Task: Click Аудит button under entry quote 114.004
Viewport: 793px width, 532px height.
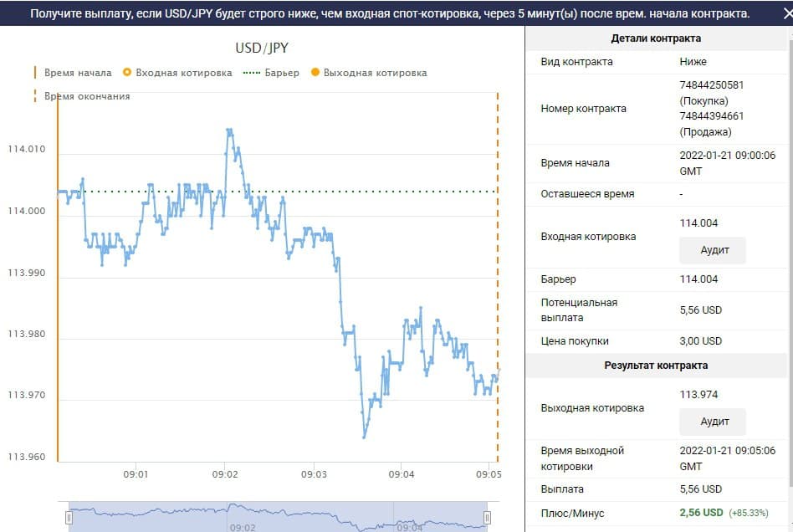Action: pos(712,250)
